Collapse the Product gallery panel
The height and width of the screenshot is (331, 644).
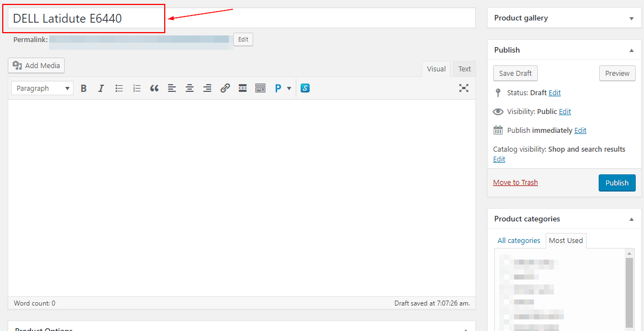632,18
